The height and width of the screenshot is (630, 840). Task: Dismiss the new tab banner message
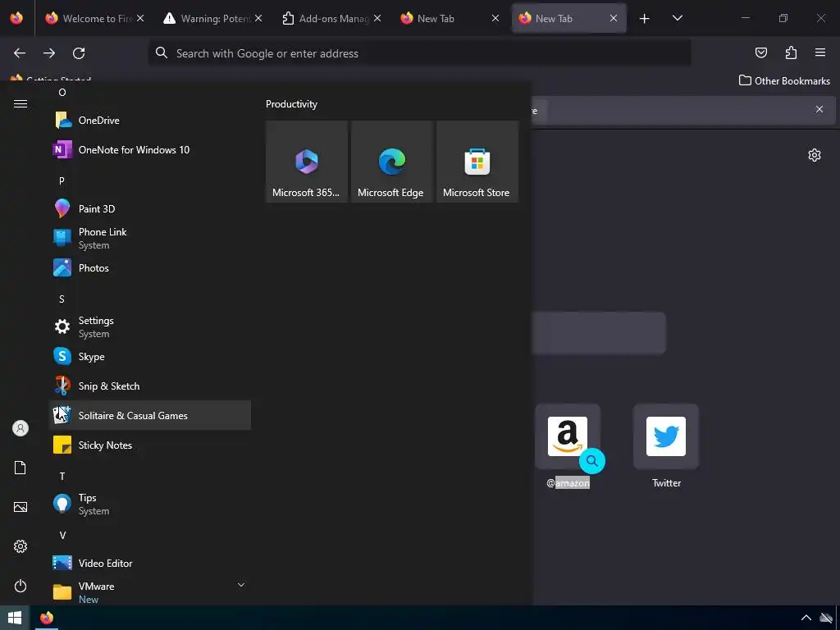(819, 109)
